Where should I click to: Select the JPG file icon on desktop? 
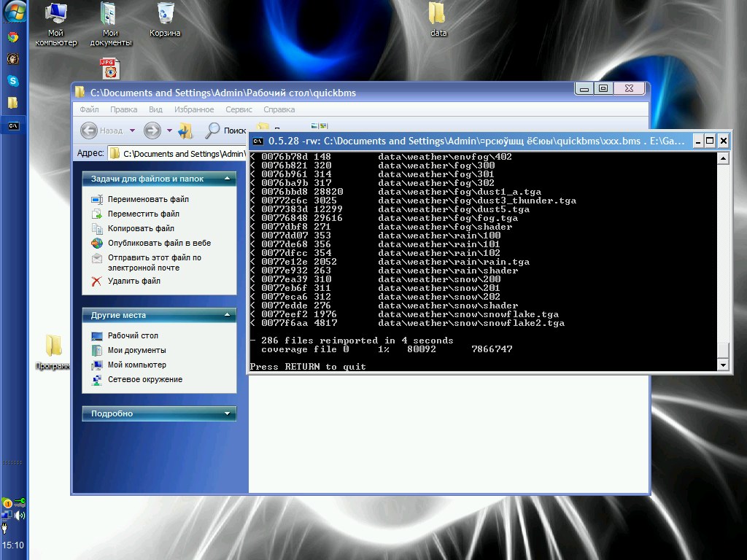tap(110, 69)
